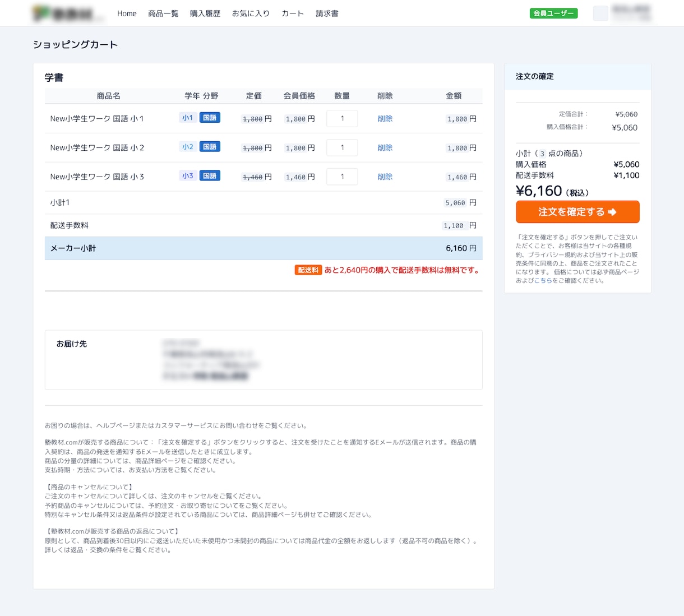Click the お届け先 label

pos(72,344)
